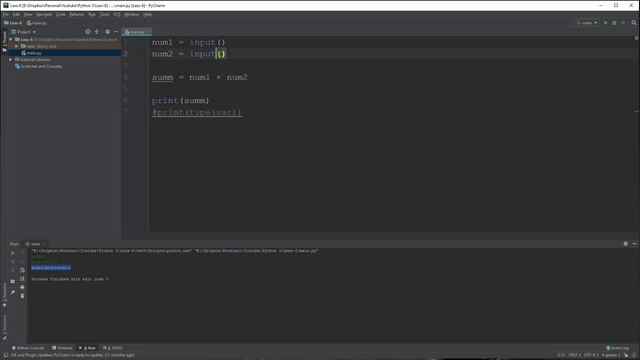Click the print icon in Run panel
The image size is (640, 360).
click(22, 287)
